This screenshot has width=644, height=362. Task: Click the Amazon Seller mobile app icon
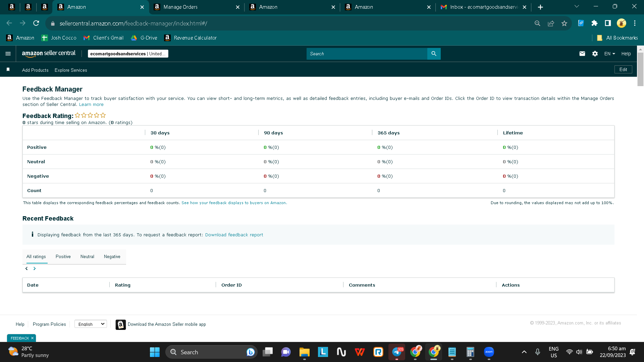coord(121,324)
